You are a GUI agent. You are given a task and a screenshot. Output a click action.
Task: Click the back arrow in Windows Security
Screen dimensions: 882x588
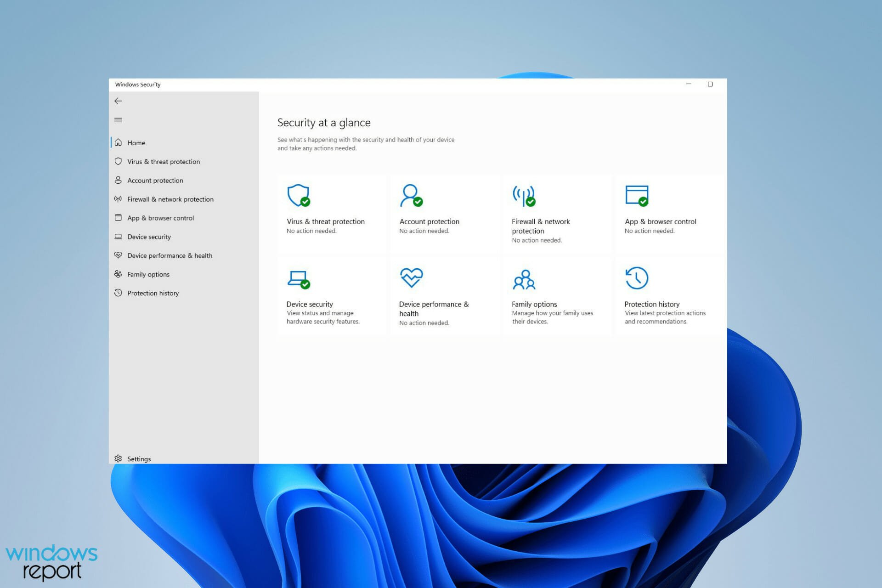118,101
